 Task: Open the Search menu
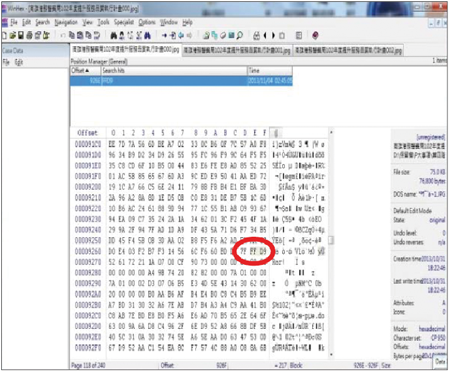pos(43,22)
